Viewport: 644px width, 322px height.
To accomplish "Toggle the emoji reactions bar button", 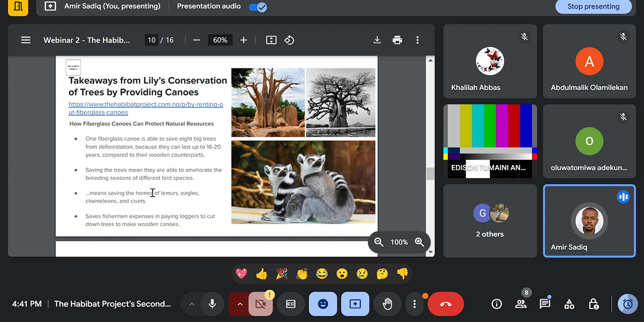I will pyautogui.click(x=323, y=304).
